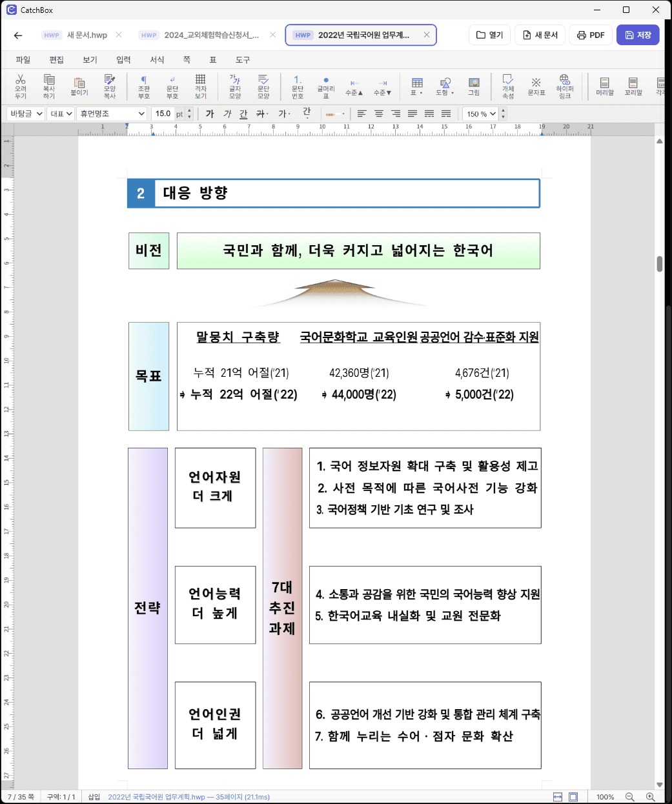Click the Header (머리말) icon
Viewport: 672px width, 804px height.
[605, 86]
